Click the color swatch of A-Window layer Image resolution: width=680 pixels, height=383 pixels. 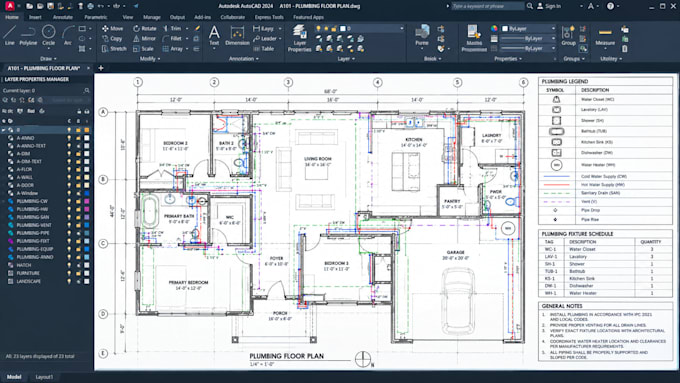point(87,193)
